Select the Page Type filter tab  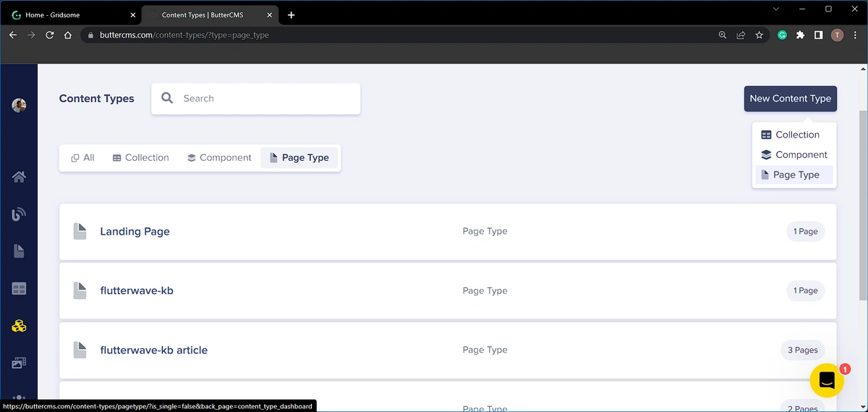pos(299,158)
